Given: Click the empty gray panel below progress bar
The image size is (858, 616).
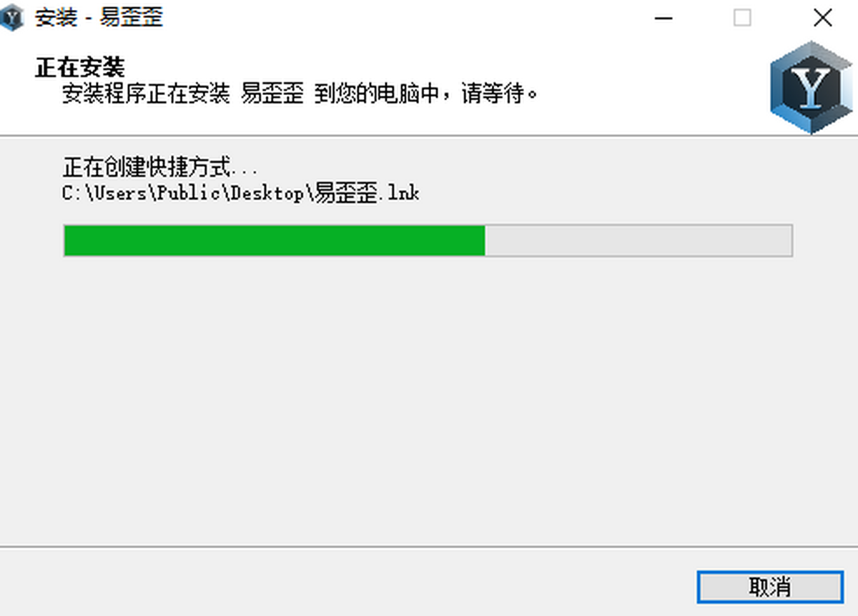Looking at the screenshot, I should [x=429, y=400].
